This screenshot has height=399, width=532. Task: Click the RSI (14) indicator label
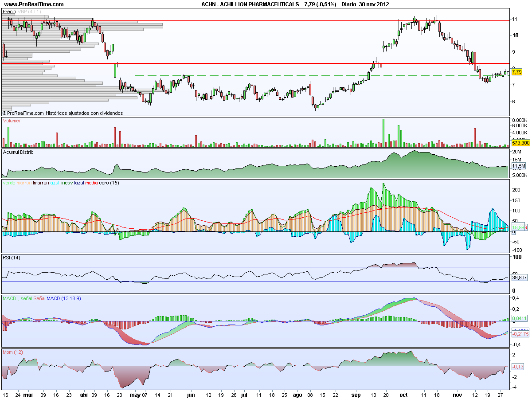12,258
